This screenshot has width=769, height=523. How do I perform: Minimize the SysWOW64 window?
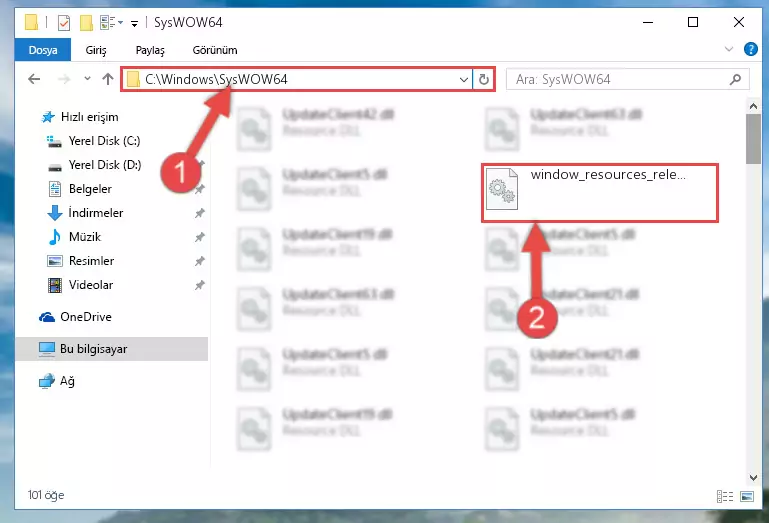pyautogui.click(x=648, y=23)
